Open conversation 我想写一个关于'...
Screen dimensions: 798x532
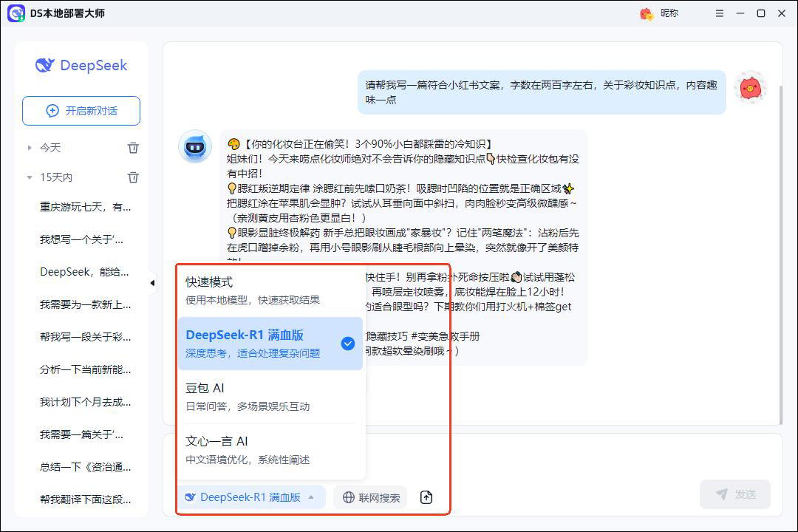pyautogui.click(x=81, y=239)
